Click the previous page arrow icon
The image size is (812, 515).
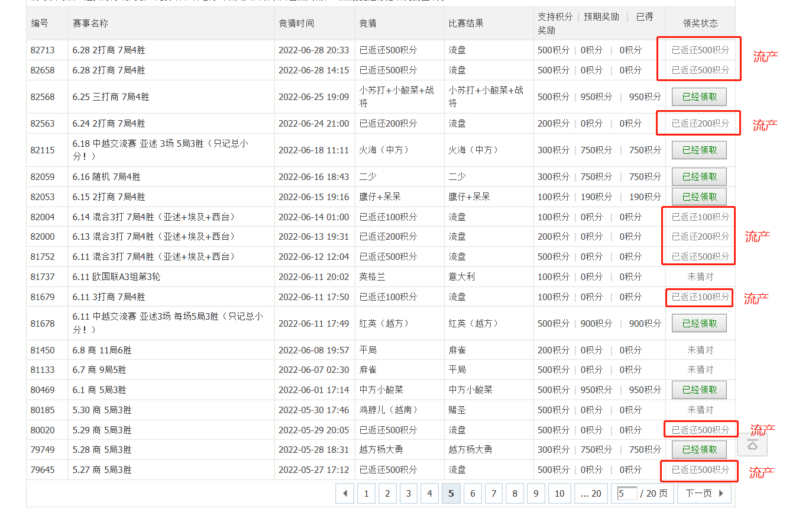pyautogui.click(x=345, y=493)
